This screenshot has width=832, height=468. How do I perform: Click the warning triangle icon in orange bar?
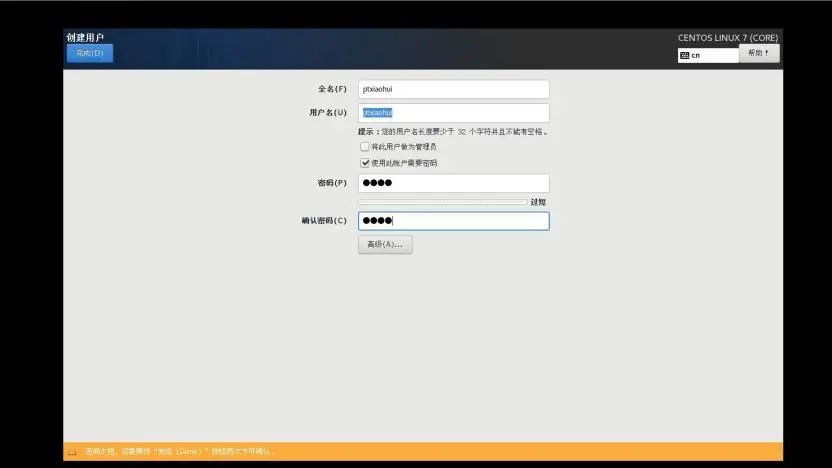click(x=72, y=452)
